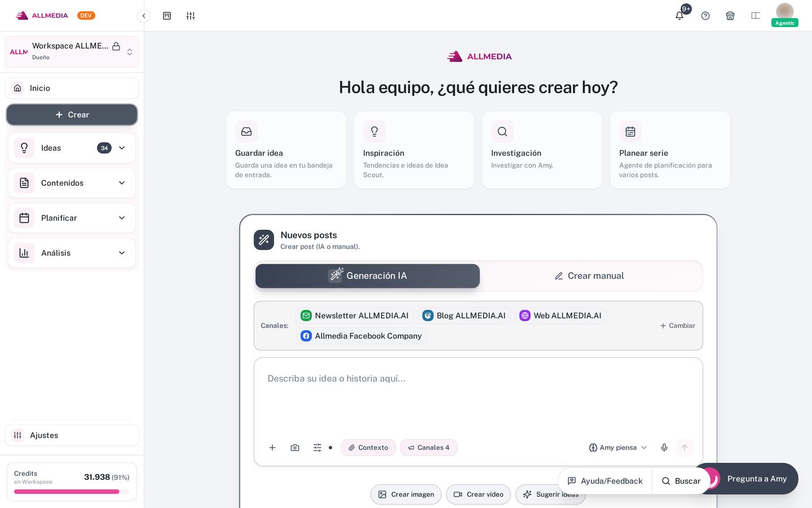Switch to the Generación IA tab
The width and height of the screenshot is (812, 508).
(368, 276)
